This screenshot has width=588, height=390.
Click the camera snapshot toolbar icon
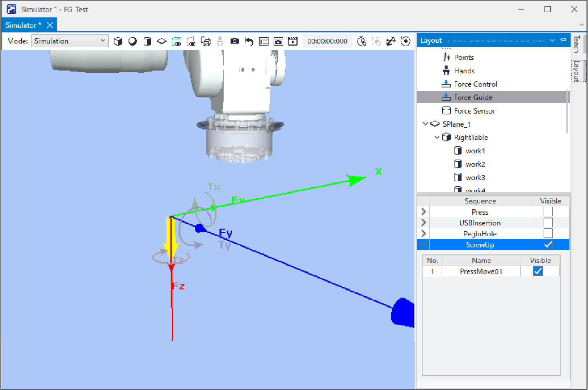[x=235, y=41]
